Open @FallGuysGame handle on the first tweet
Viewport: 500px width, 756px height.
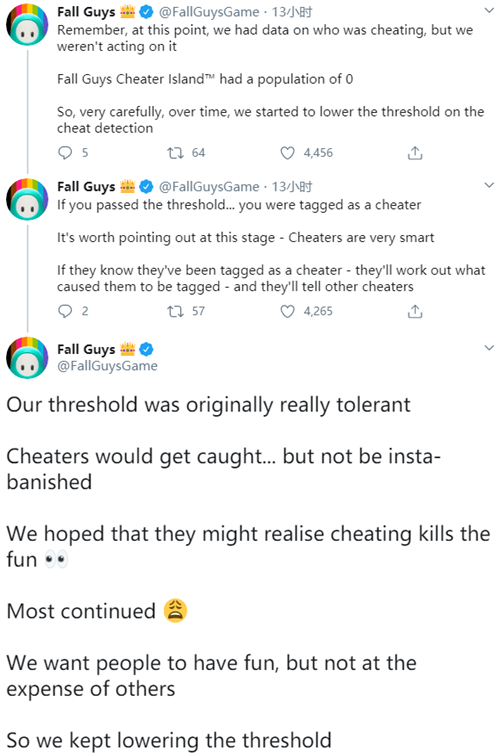point(209,12)
